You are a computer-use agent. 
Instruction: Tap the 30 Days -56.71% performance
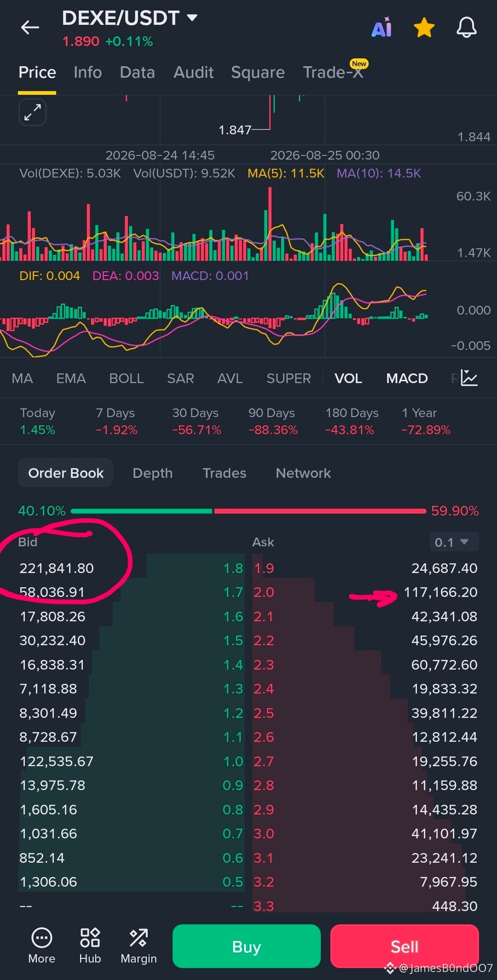tap(196, 421)
